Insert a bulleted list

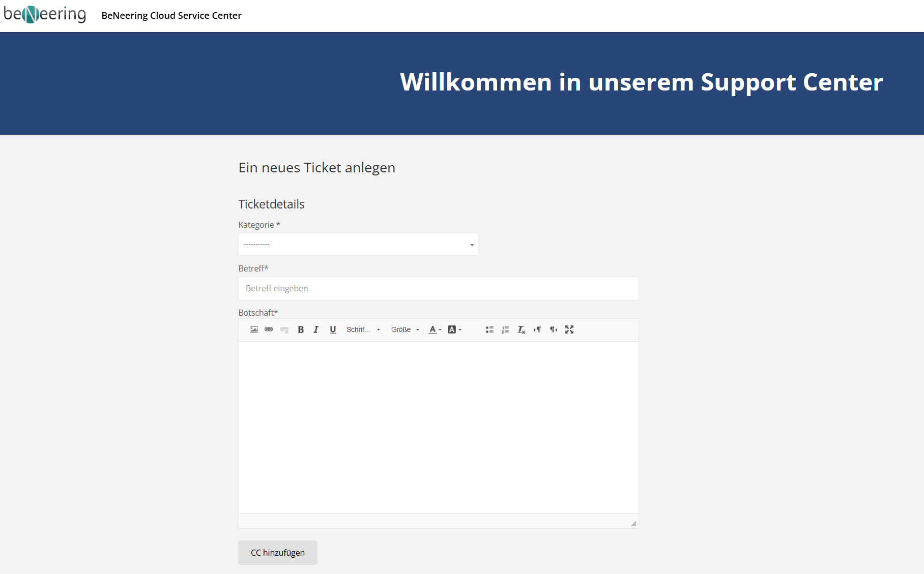point(489,329)
